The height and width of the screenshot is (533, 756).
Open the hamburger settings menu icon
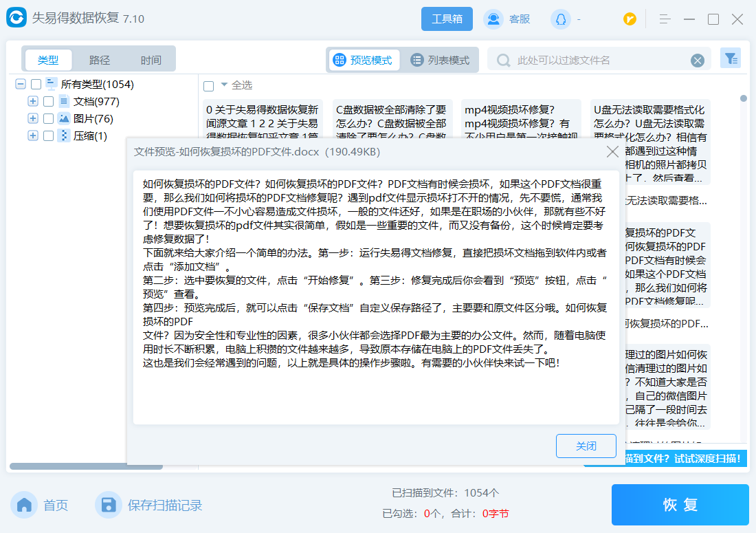pos(665,19)
